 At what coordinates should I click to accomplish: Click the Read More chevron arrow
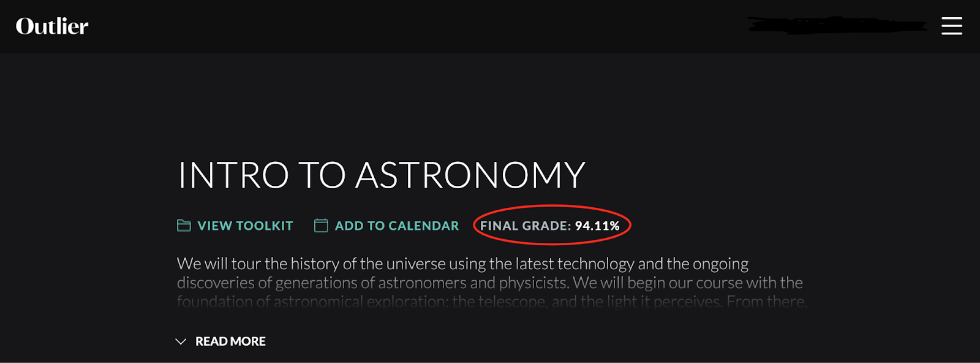point(181,342)
